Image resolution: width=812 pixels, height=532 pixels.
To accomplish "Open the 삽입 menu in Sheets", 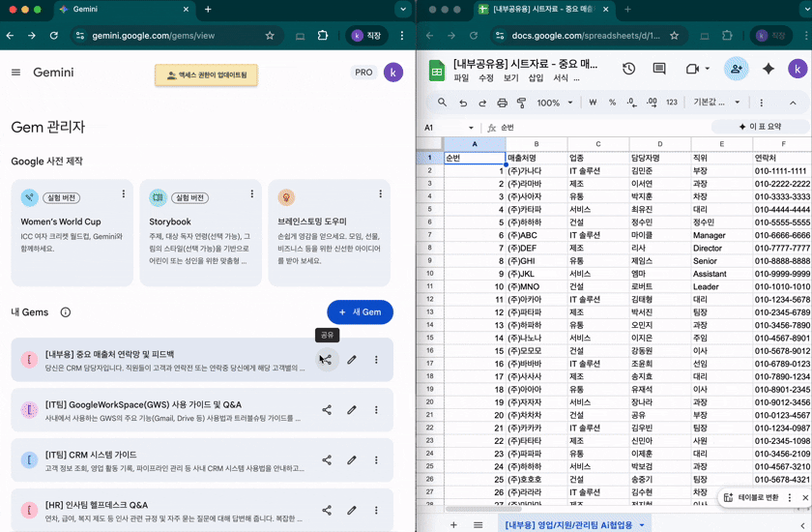I will tap(536, 78).
